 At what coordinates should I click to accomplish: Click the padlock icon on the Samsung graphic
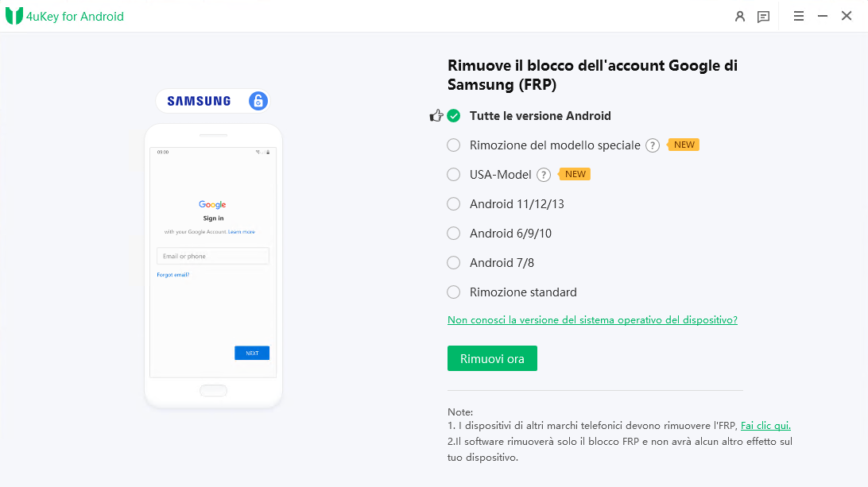[258, 101]
